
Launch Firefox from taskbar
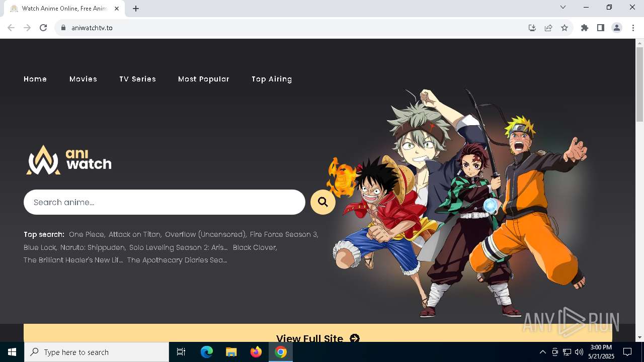click(x=256, y=352)
